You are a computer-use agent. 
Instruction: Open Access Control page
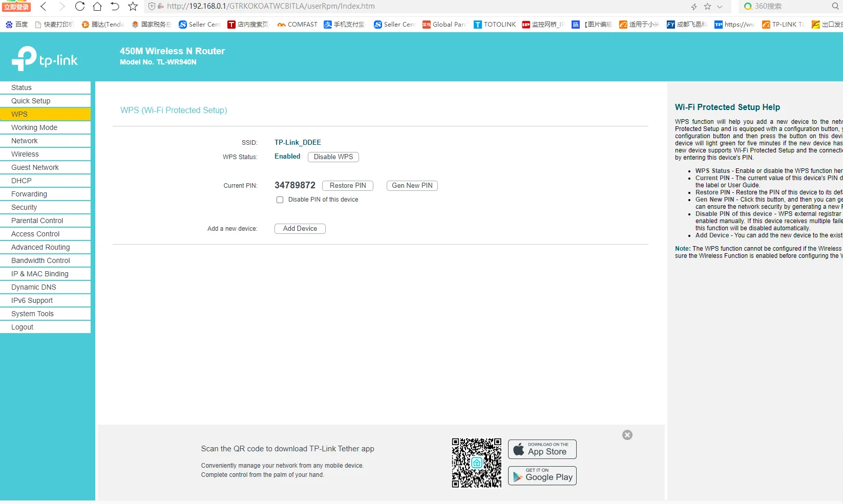pyautogui.click(x=45, y=234)
